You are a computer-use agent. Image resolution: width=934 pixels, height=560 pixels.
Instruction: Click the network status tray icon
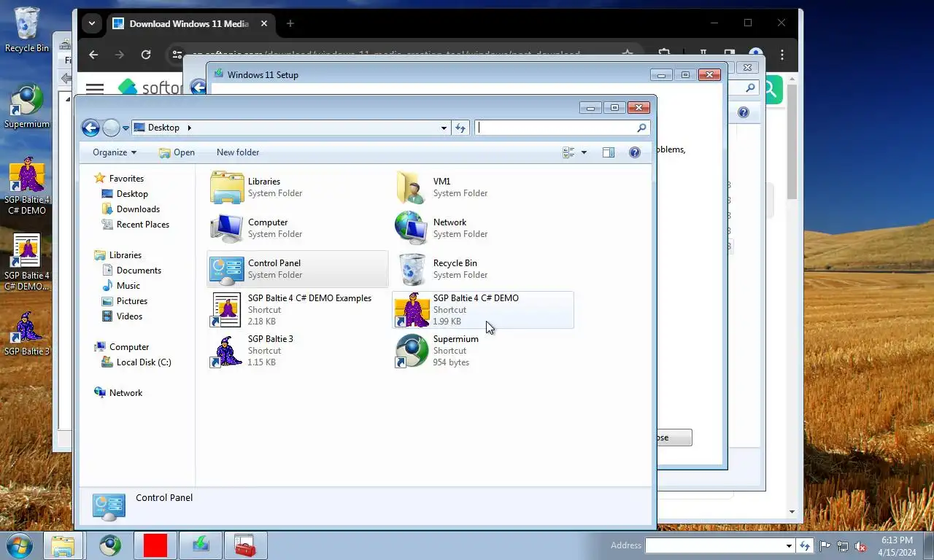843,545
